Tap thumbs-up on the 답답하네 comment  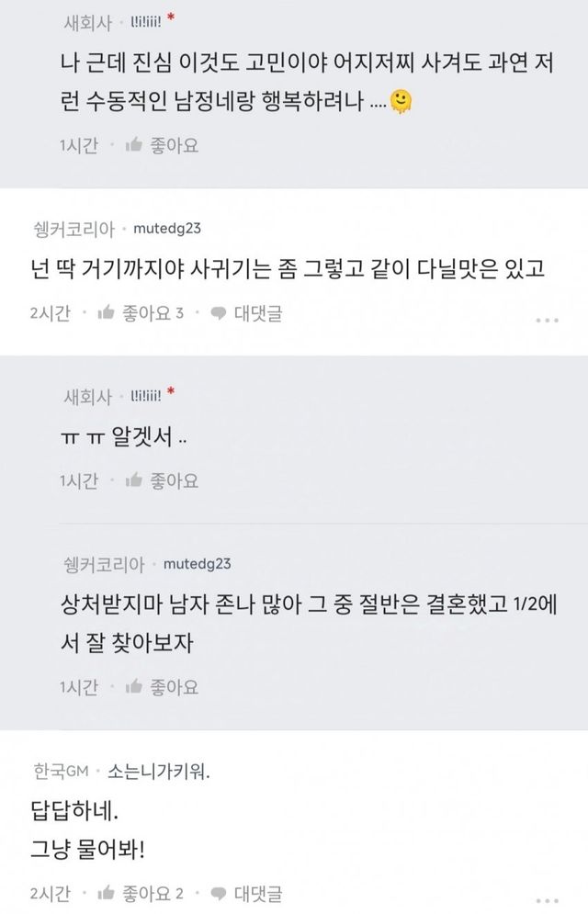(x=106, y=892)
